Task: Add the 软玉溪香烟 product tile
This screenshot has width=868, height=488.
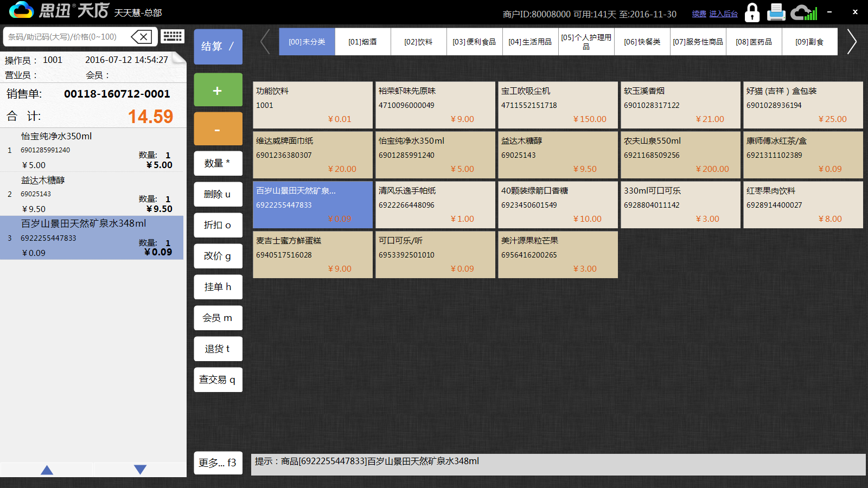Action: click(x=681, y=105)
